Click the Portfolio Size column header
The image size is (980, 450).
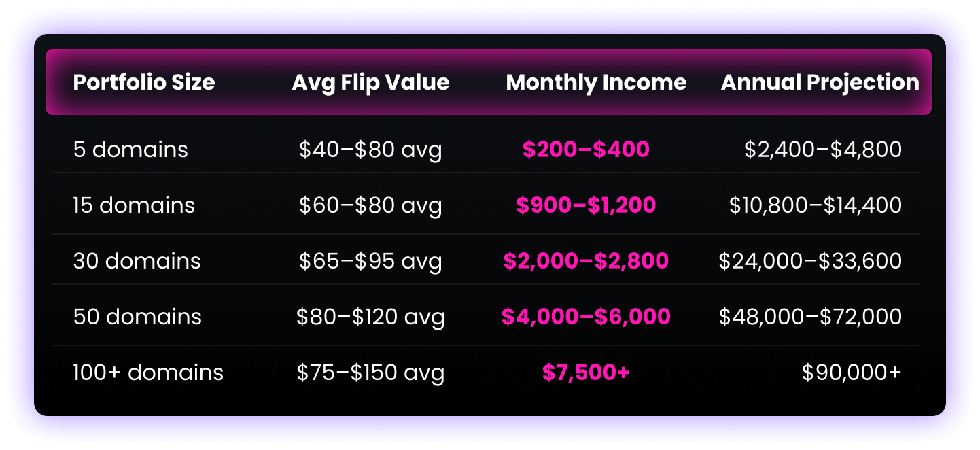coord(143,83)
